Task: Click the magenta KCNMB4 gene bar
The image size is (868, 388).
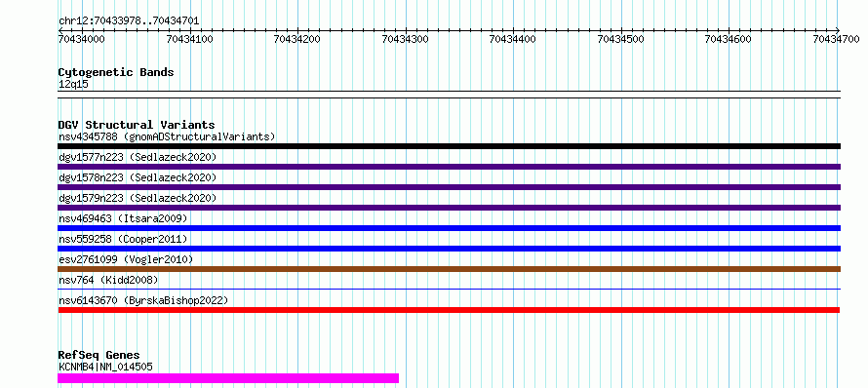Action: 228,378
